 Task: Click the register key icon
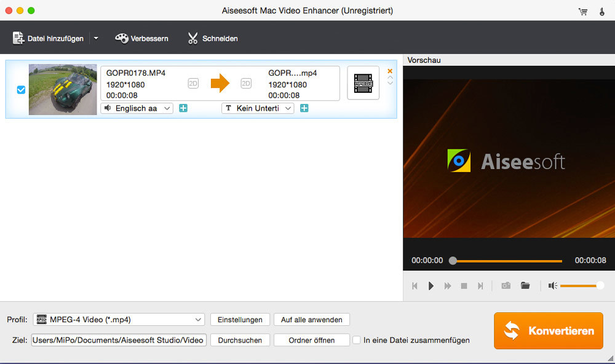click(602, 12)
